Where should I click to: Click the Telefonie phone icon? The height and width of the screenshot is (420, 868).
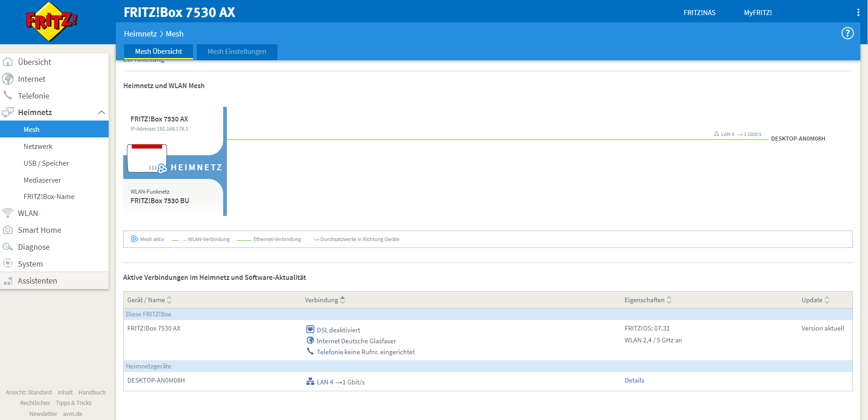[8, 95]
